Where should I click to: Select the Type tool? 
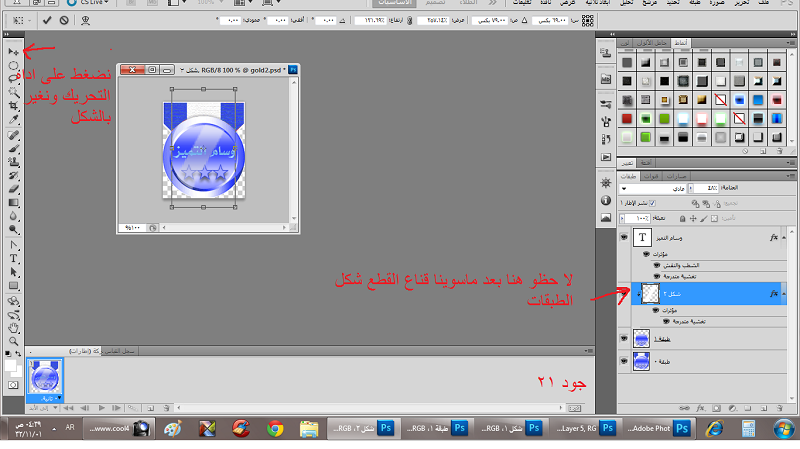pyautogui.click(x=13, y=257)
